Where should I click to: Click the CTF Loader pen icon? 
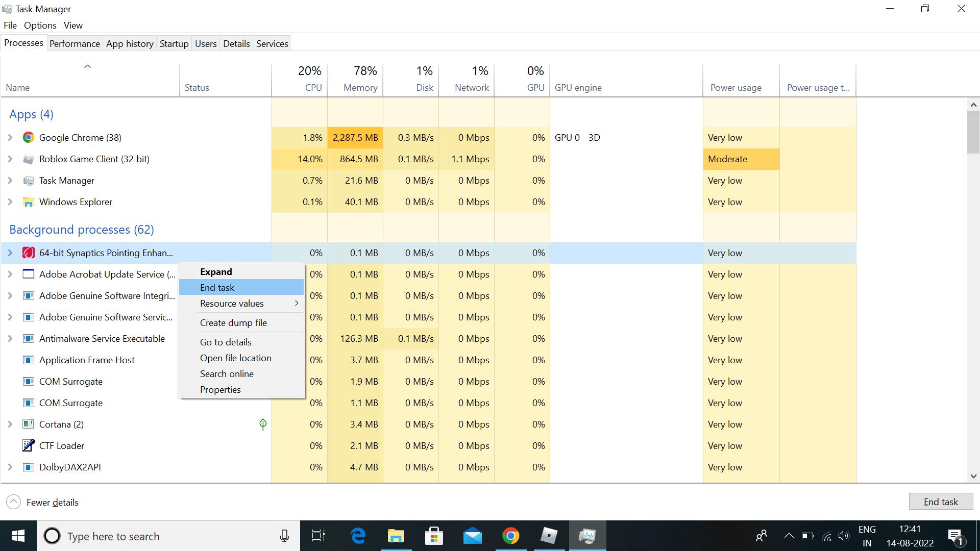click(29, 446)
